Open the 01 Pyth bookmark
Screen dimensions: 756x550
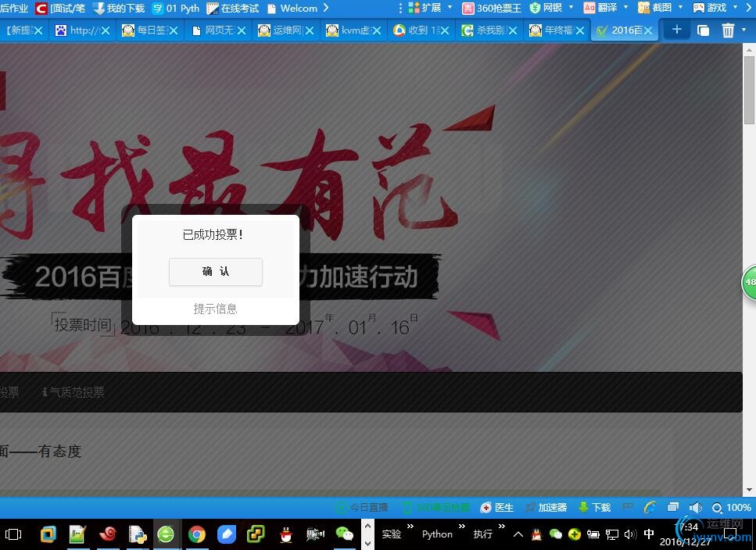pyautogui.click(x=176, y=8)
